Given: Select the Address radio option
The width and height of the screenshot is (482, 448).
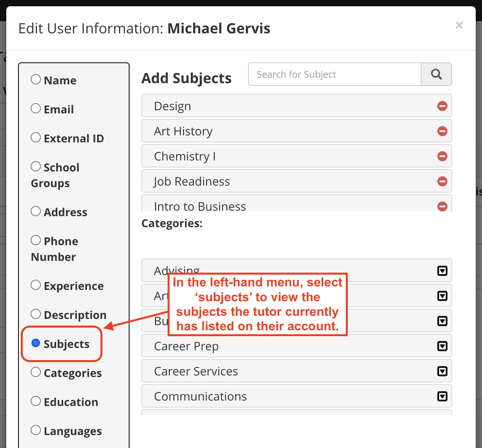Looking at the screenshot, I should pos(36,211).
